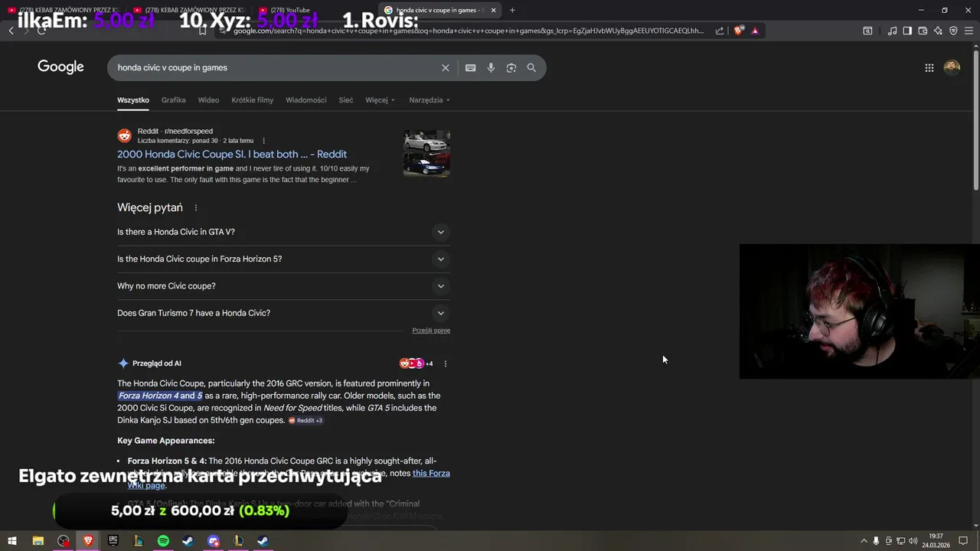980x551 pixels.
Task: Open three-dot options for Reddit result
Action: pos(263,141)
